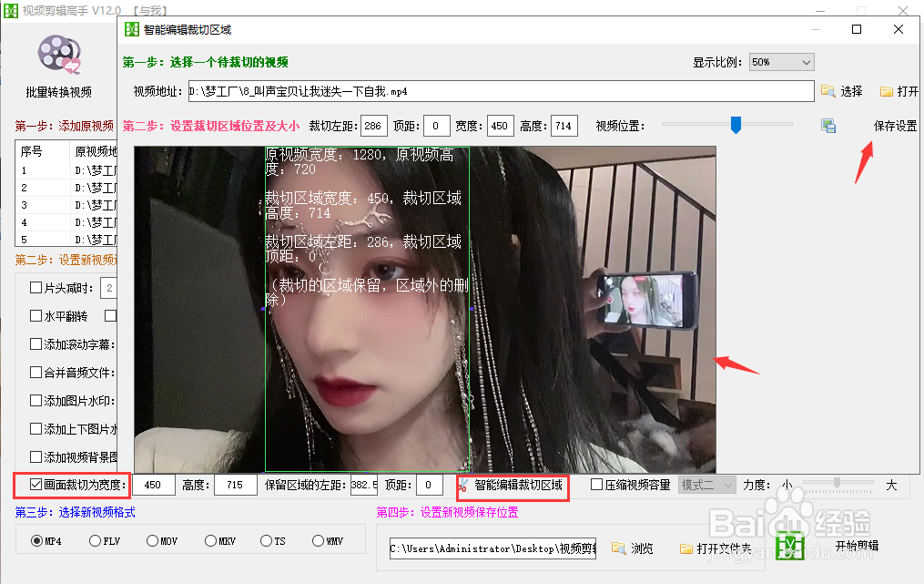Click the bottom crop width field 450
The image size is (924, 584).
pos(154,485)
